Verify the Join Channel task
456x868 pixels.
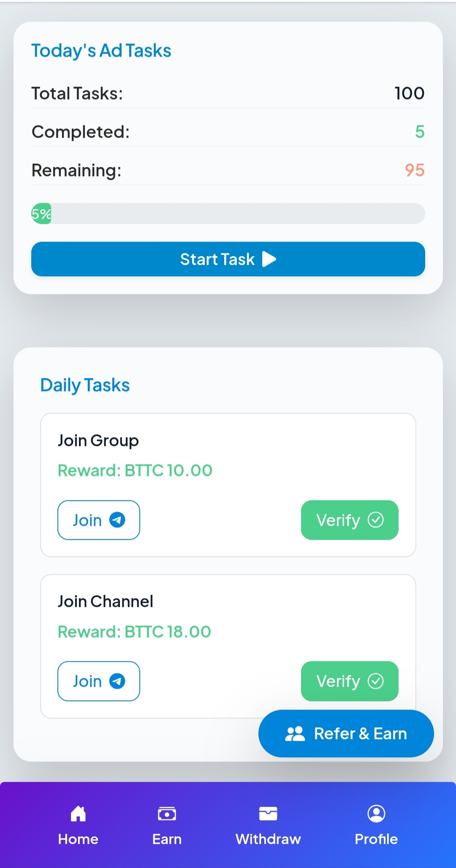tap(349, 681)
